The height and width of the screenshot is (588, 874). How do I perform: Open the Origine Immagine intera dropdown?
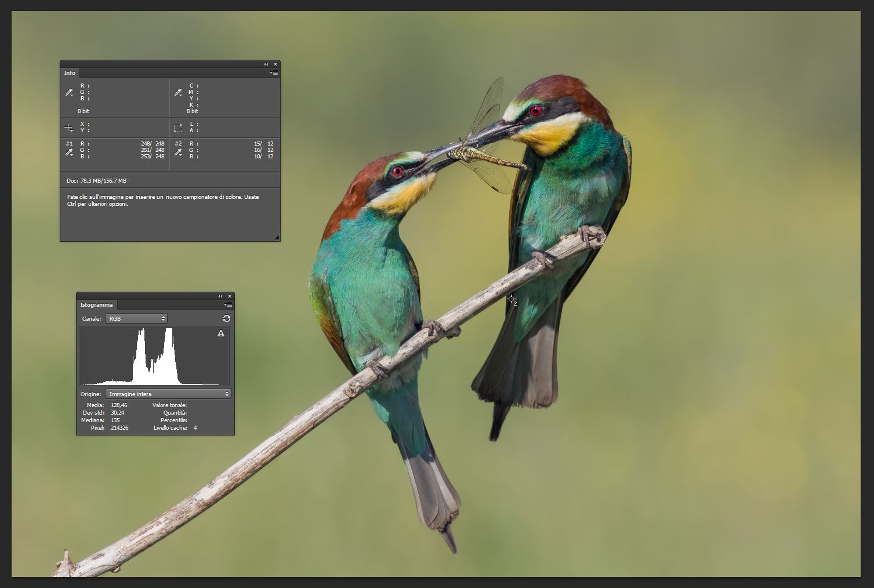(x=168, y=394)
